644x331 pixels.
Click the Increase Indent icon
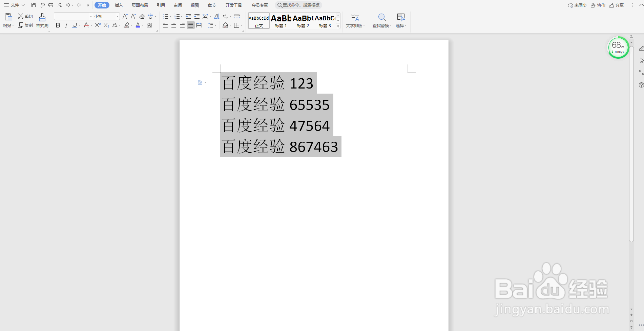click(x=197, y=16)
